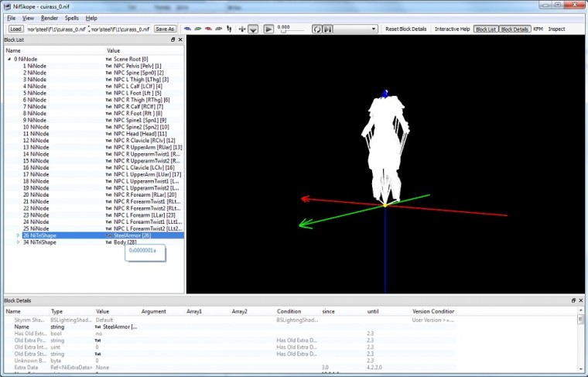588x377 pixels.
Task: Expand the 34 NiTriShape Body node
Action: pyautogui.click(x=18, y=242)
